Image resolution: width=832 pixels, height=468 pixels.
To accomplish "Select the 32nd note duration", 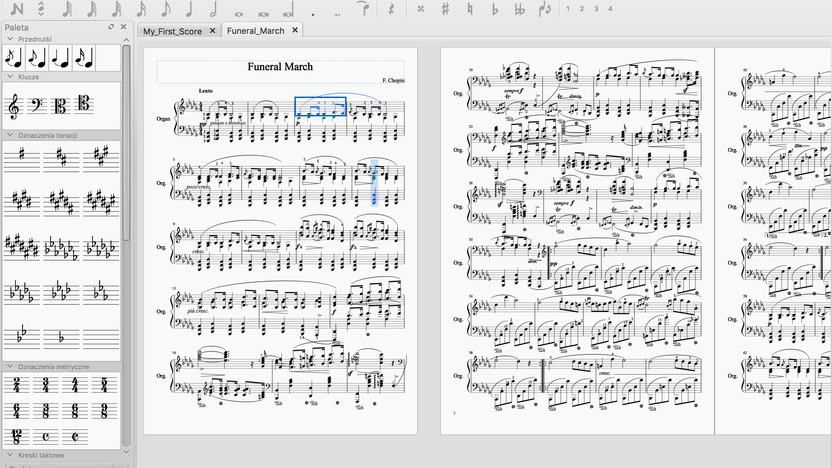I will 117,8.
